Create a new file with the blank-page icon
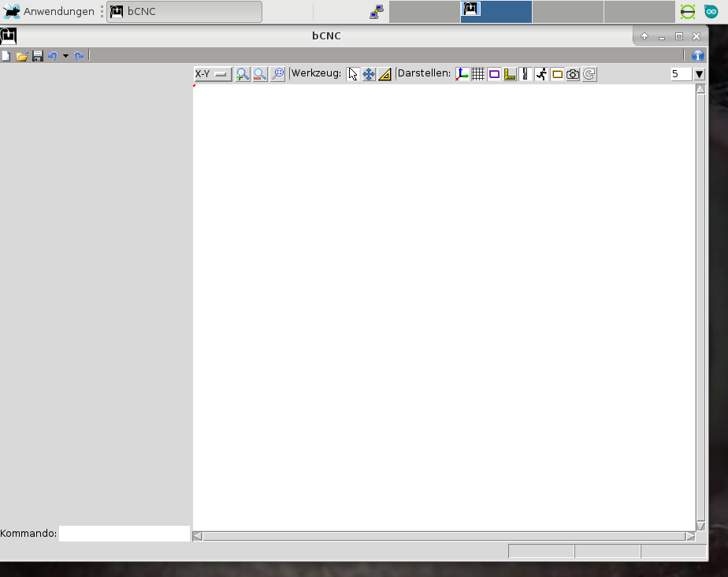Image resolution: width=728 pixels, height=577 pixels. (x=6, y=56)
